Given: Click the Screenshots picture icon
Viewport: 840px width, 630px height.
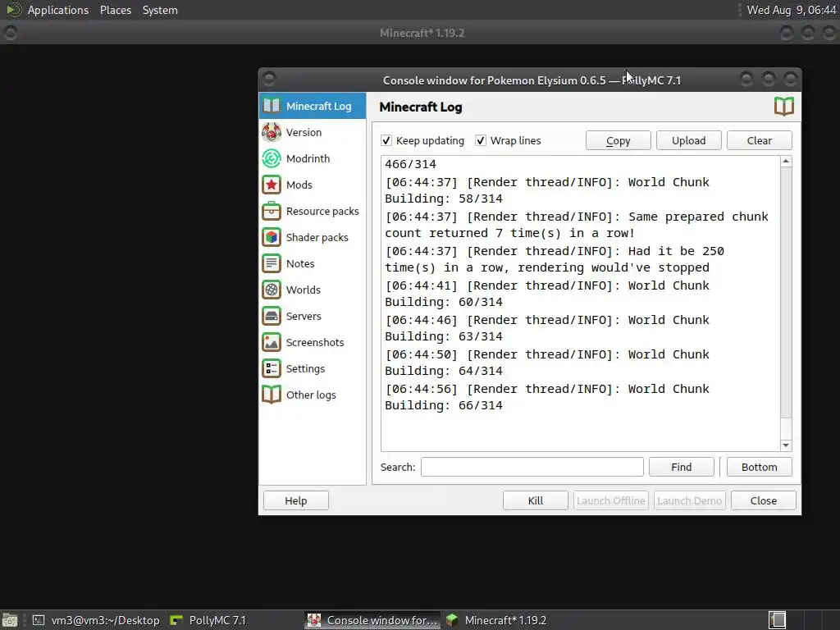Looking at the screenshot, I should 272,342.
